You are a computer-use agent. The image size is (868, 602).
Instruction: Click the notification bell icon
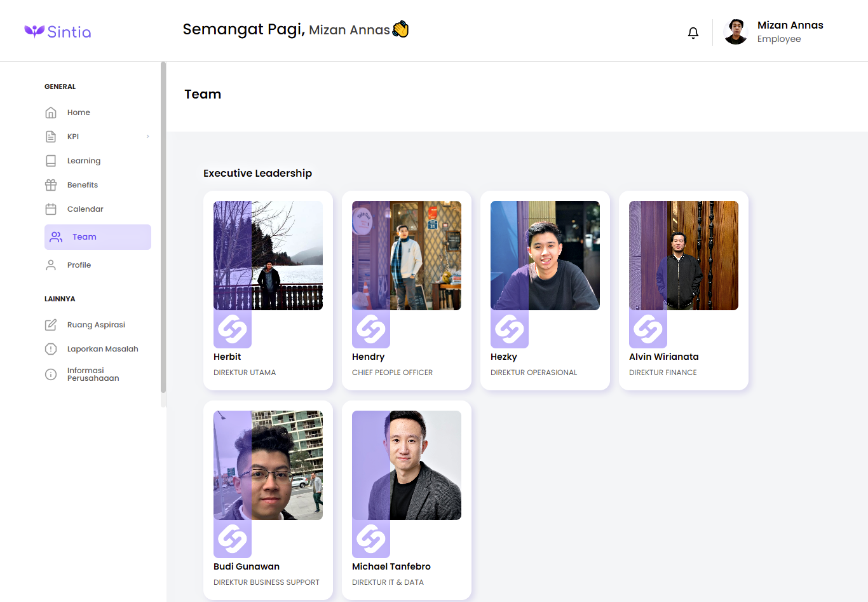coord(693,32)
